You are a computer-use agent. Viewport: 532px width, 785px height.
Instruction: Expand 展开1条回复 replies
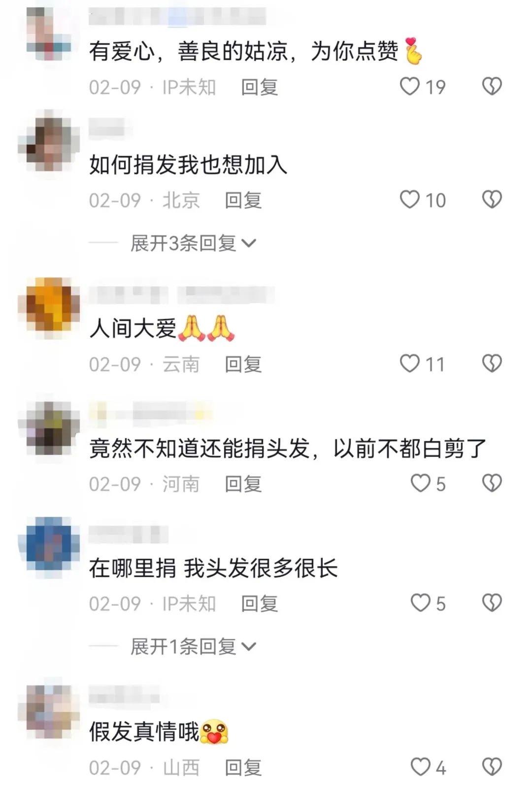coord(193,647)
